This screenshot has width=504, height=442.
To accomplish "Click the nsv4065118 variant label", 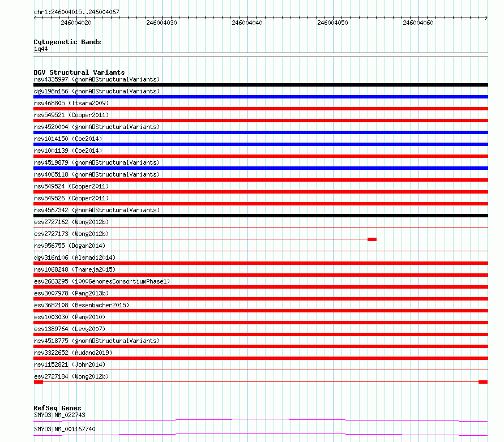I will pyautogui.click(x=97, y=174).
